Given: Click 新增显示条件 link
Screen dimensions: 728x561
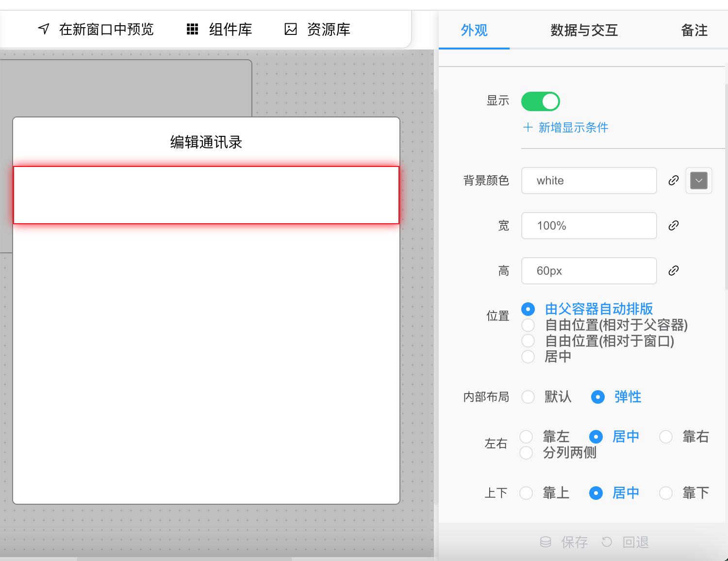Looking at the screenshot, I should tap(573, 128).
